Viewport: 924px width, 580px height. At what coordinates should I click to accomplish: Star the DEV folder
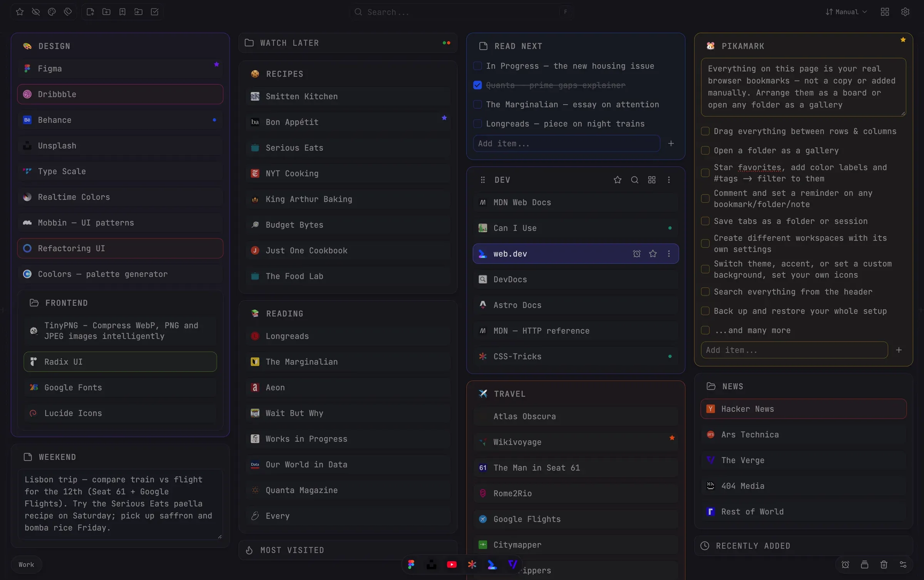(618, 180)
